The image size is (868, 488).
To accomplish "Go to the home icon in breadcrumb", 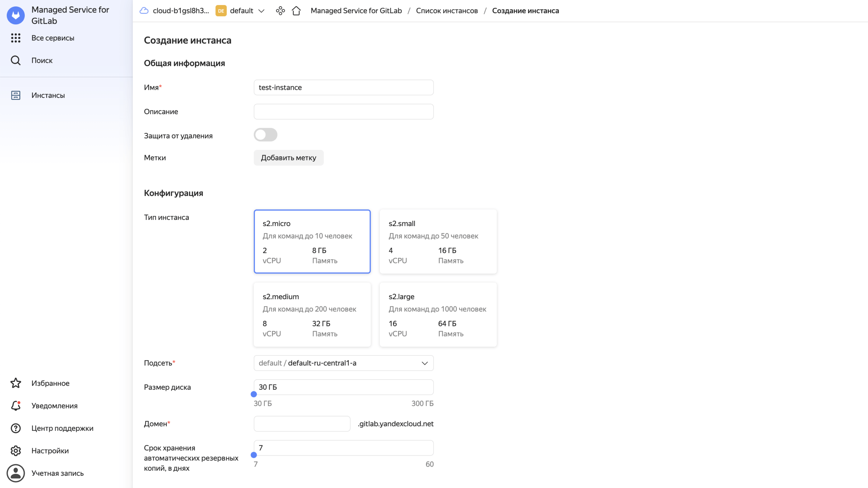I will [x=296, y=11].
